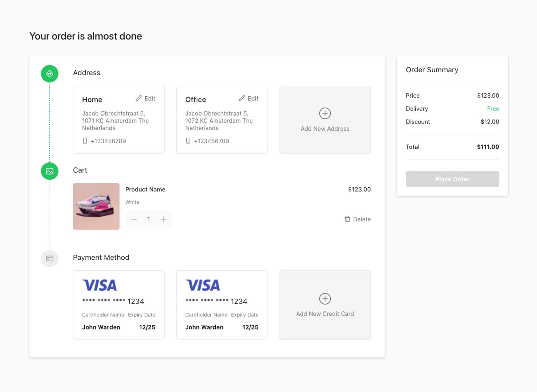Open the sneaker product thumbnail

[x=96, y=206]
